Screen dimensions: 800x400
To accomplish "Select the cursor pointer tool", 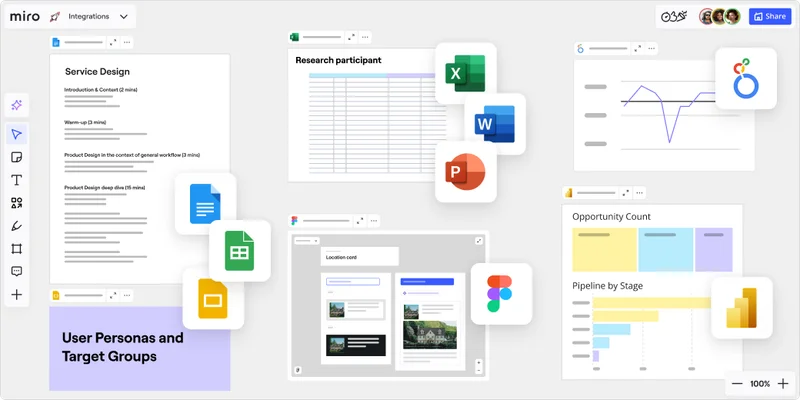I will [17, 134].
